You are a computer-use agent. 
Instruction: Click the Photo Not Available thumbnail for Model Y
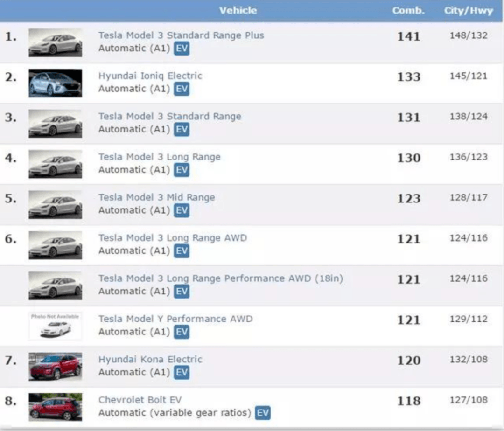tap(55, 326)
